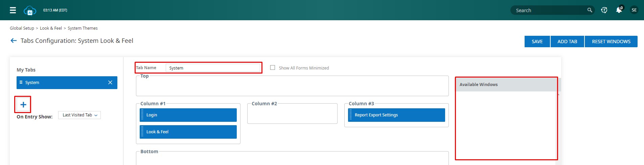Open the help question mark icon

(x=604, y=10)
